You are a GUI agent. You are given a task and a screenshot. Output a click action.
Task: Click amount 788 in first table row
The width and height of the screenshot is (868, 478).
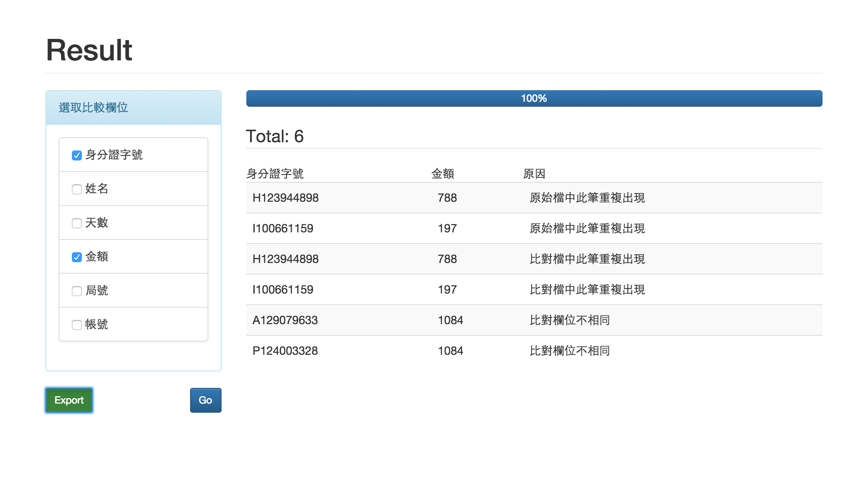coord(447,198)
